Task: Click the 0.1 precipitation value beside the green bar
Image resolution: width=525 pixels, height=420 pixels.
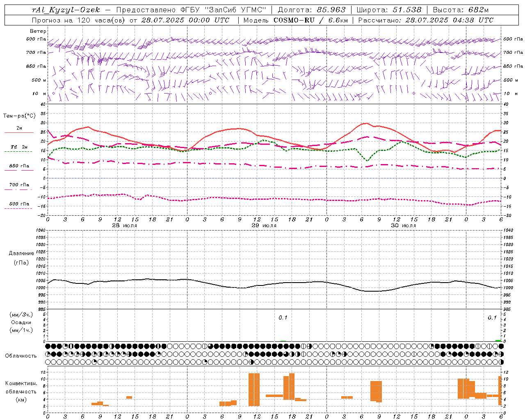Action: [x=492, y=317]
